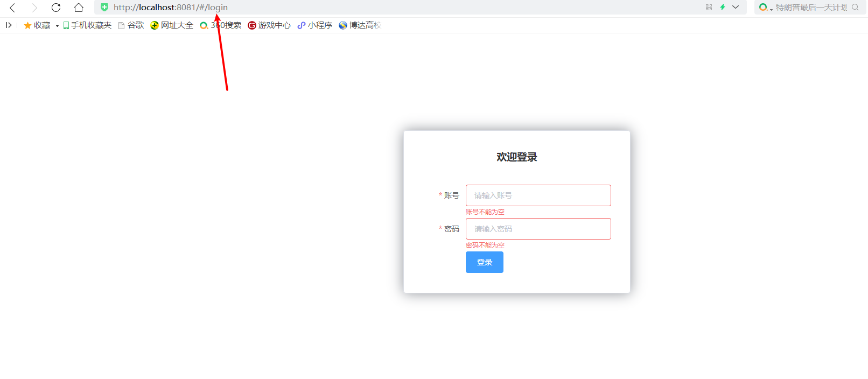Image resolution: width=868 pixels, height=379 pixels.
Task: Click the 密码 password input field
Action: [538, 229]
